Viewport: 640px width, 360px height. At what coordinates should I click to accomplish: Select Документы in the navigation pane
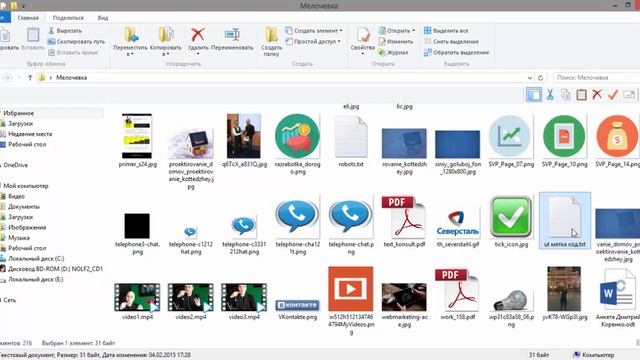[x=24, y=207]
